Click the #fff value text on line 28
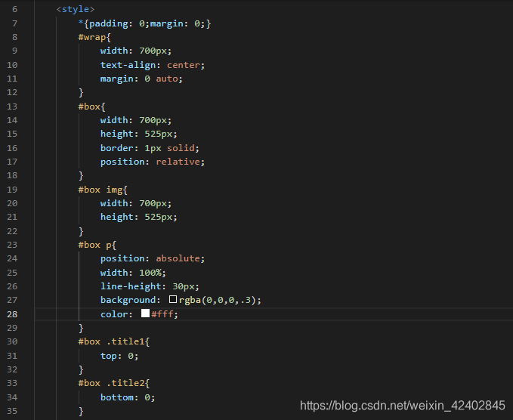513x420 pixels. (x=162, y=314)
